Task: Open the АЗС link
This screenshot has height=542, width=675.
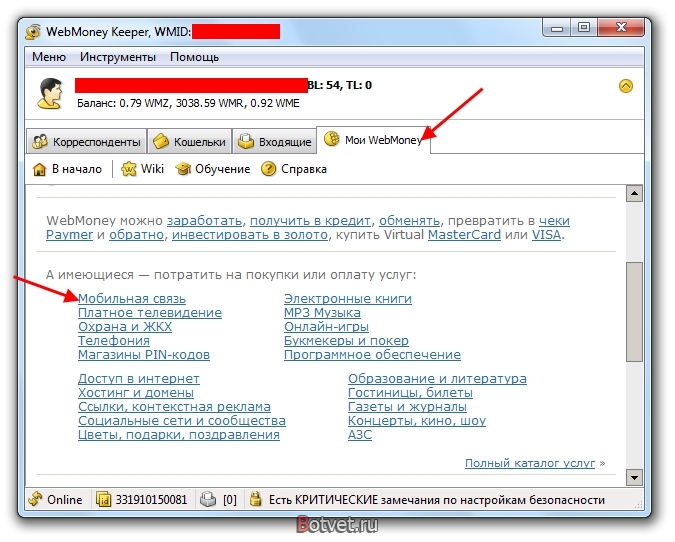Action: [360, 435]
